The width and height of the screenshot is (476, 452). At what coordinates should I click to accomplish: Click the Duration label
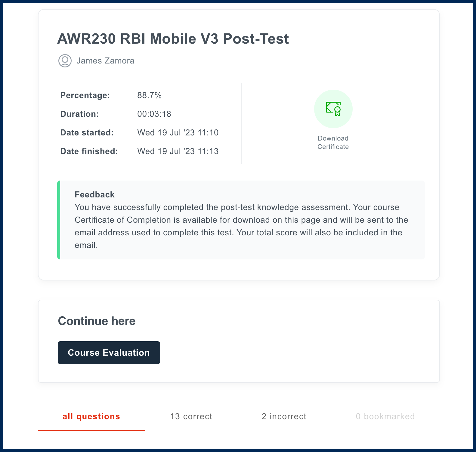(x=79, y=114)
